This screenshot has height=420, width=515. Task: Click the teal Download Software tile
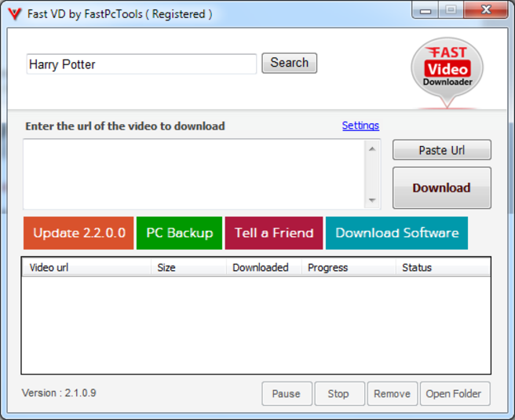(x=396, y=233)
